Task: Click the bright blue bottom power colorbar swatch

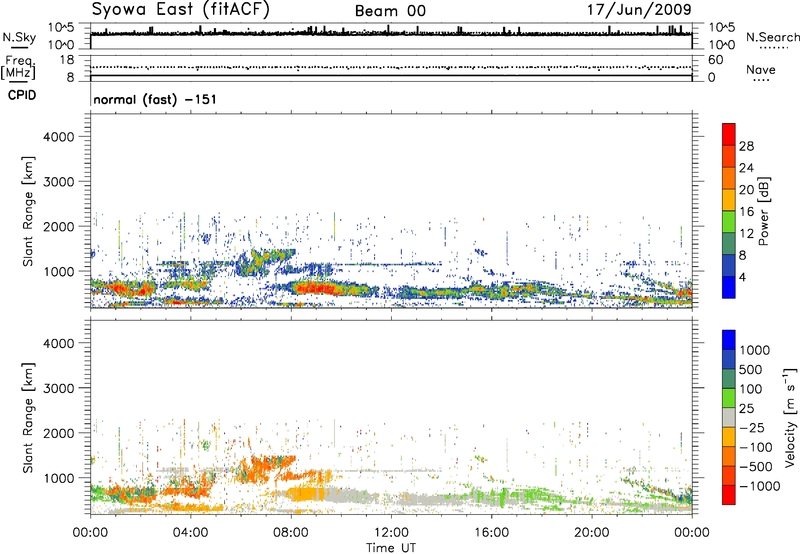Action: pyautogui.click(x=729, y=287)
